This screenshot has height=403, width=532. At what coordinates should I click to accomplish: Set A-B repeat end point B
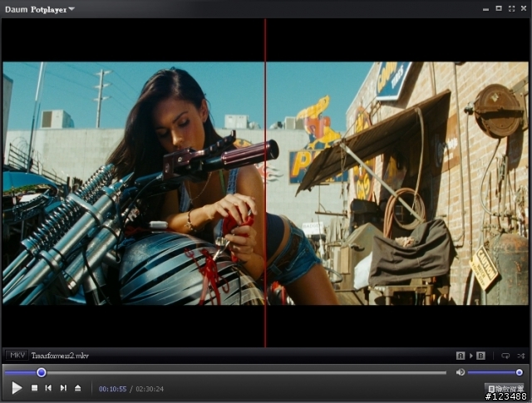[x=480, y=356]
